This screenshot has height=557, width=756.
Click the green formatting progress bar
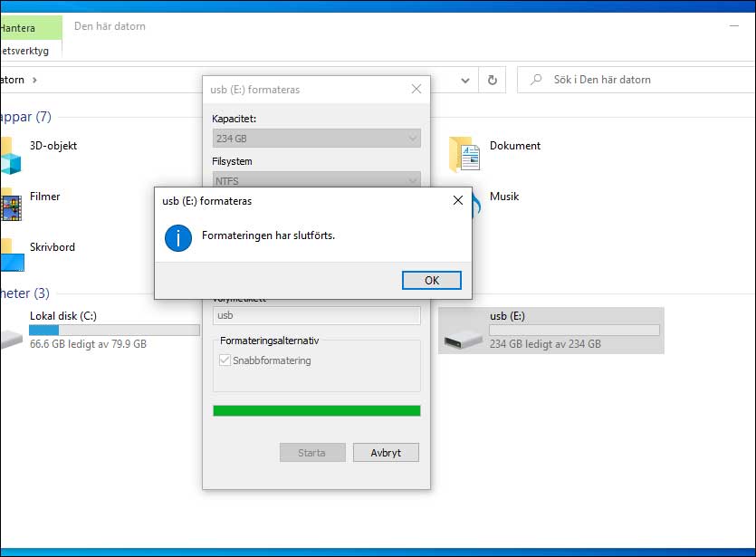pos(317,410)
